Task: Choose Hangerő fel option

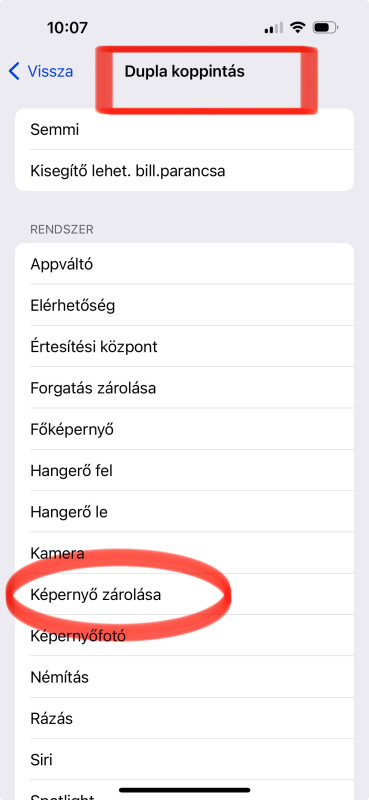Action: click(184, 470)
